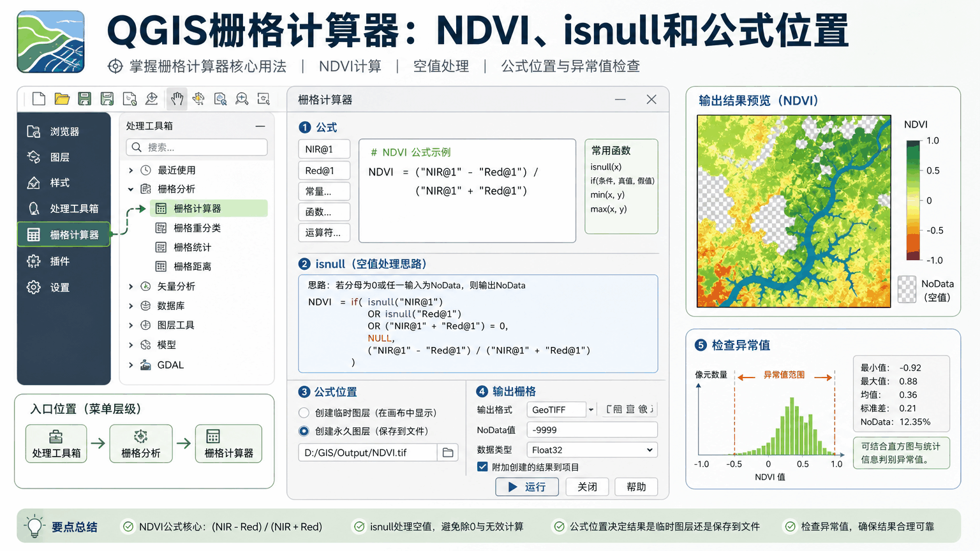
Task: Collapse the 栅格分析 tree group
Action: (131, 189)
